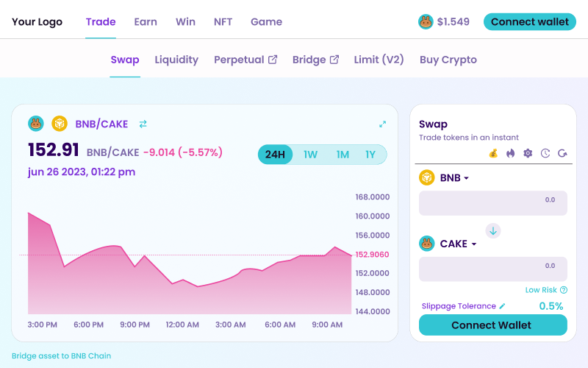Follow Bridge asset to BNB Chain link

pos(62,355)
